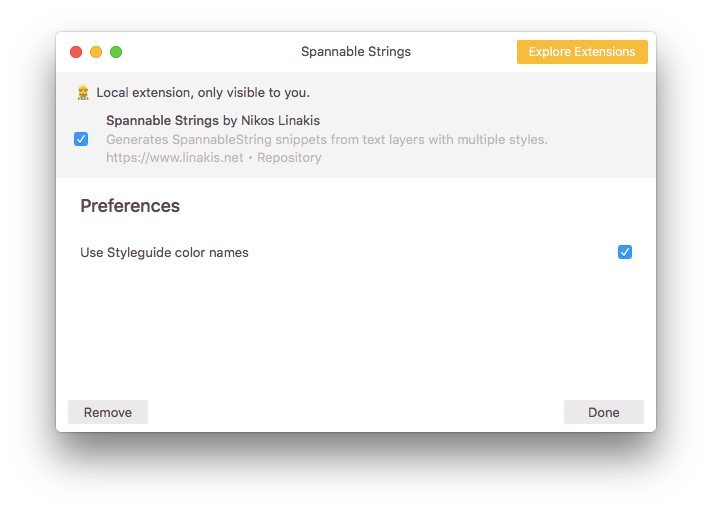Open the Repository link
Image resolution: width=712 pixels, height=512 pixels.
pyautogui.click(x=289, y=158)
